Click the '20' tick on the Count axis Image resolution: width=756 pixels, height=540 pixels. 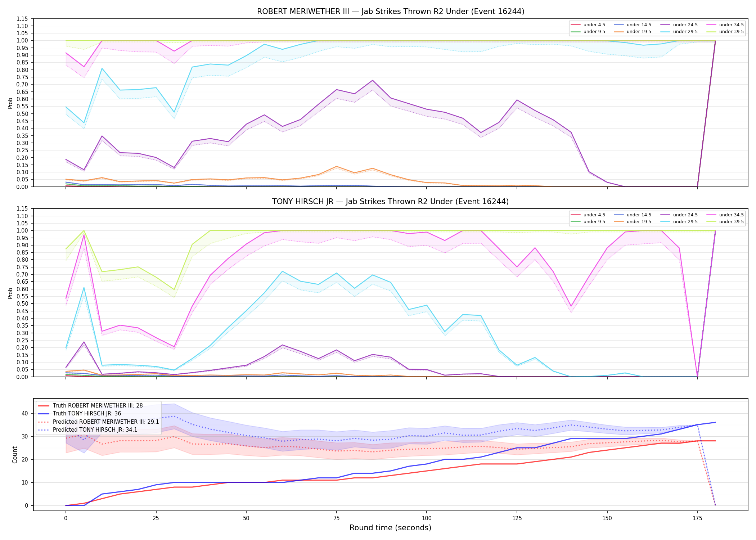pyautogui.click(x=24, y=459)
